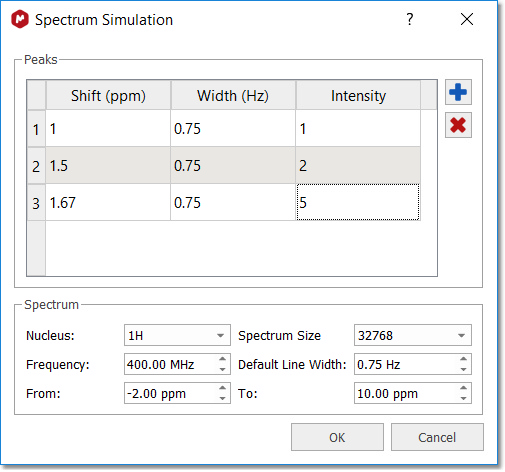Select intensity cell of peak 1
The height and width of the screenshot is (472, 505).
[358, 129]
